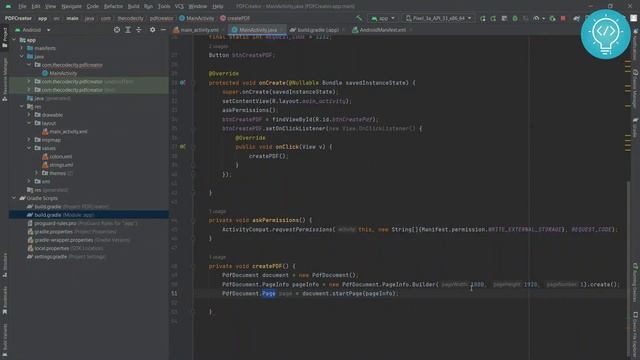The height and width of the screenshot is (360, 640).
Task: Collapse the java folder
Action: [22, 57]
